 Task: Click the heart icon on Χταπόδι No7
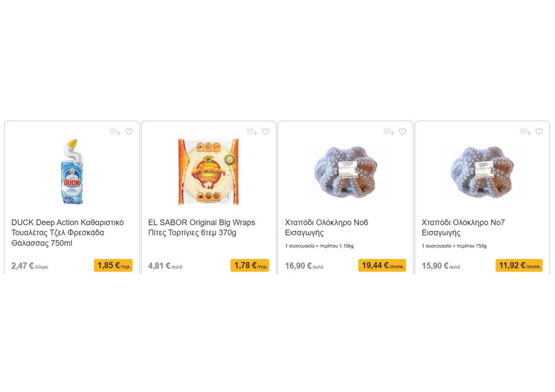point(539,132)
